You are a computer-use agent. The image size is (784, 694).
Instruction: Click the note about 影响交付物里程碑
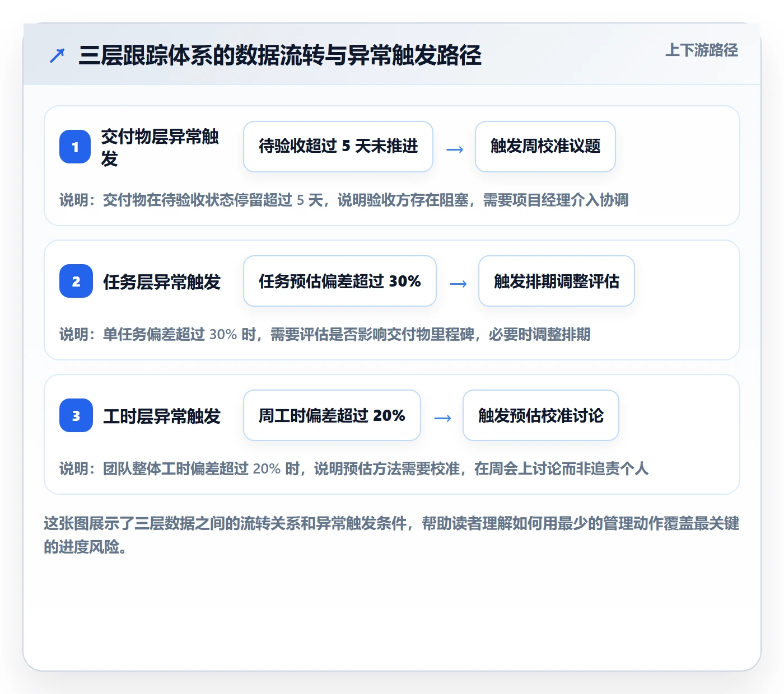pos(325,334)
